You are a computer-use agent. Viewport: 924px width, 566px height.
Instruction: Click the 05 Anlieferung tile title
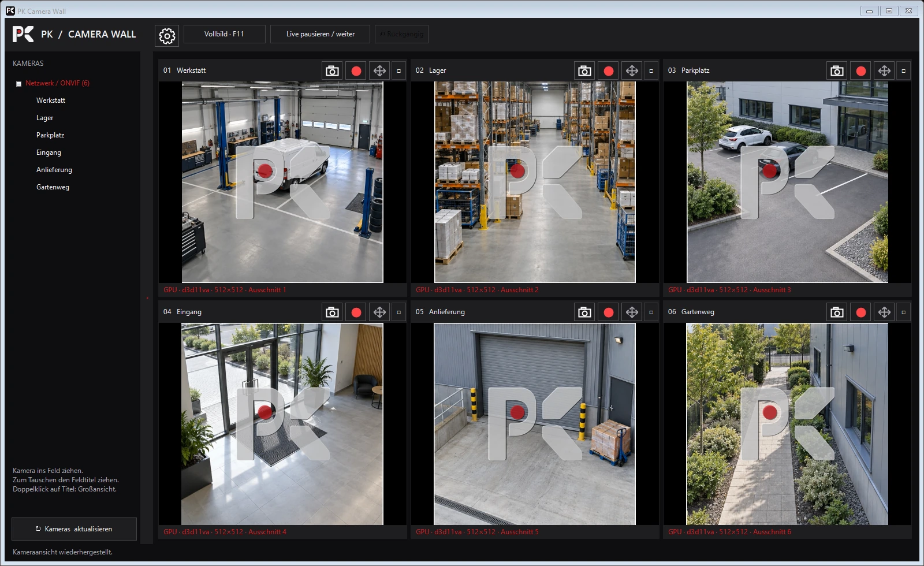pyautogui.click(x=440, y=312)
